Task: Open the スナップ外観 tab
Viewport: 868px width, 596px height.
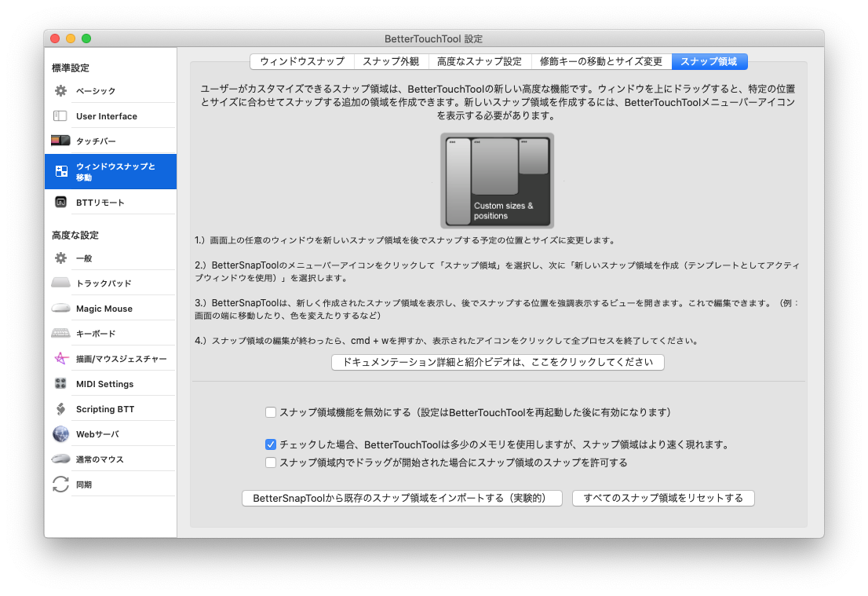Action: coord(391,61)
